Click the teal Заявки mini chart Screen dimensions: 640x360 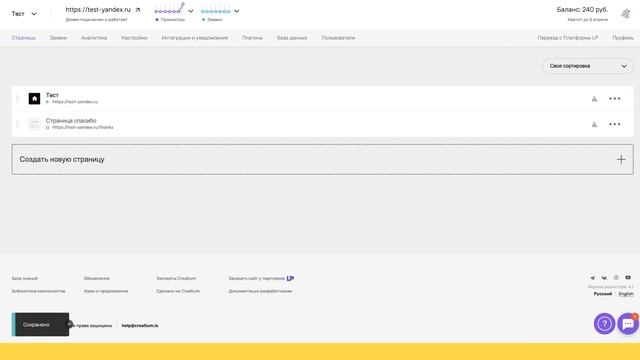[x=216, y=11]
